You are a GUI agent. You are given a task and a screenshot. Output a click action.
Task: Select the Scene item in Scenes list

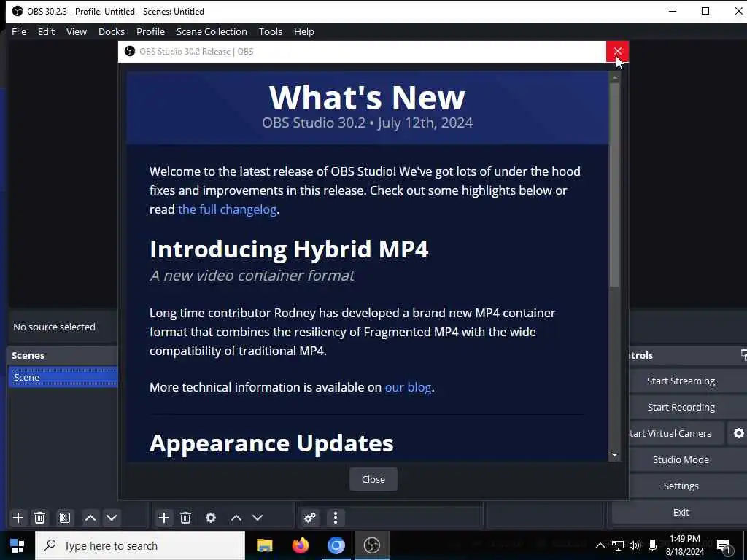click(x=63, y=377)
